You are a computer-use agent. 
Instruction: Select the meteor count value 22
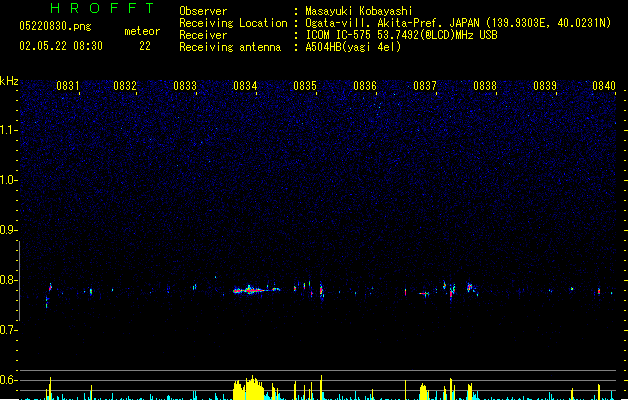[x=145, y=46]
